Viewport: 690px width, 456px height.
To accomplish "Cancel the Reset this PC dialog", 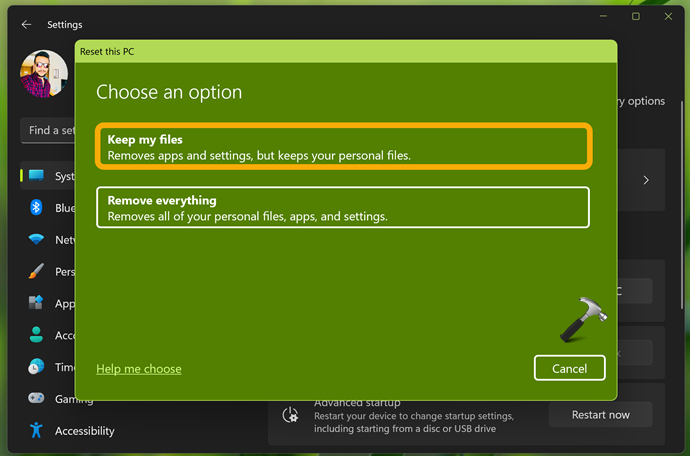I will 569,368.
